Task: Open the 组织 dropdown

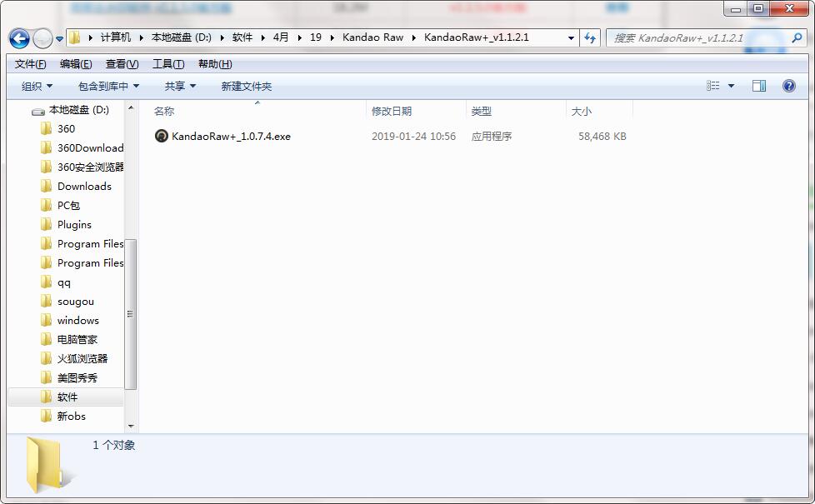Action: tap(37, 87)
